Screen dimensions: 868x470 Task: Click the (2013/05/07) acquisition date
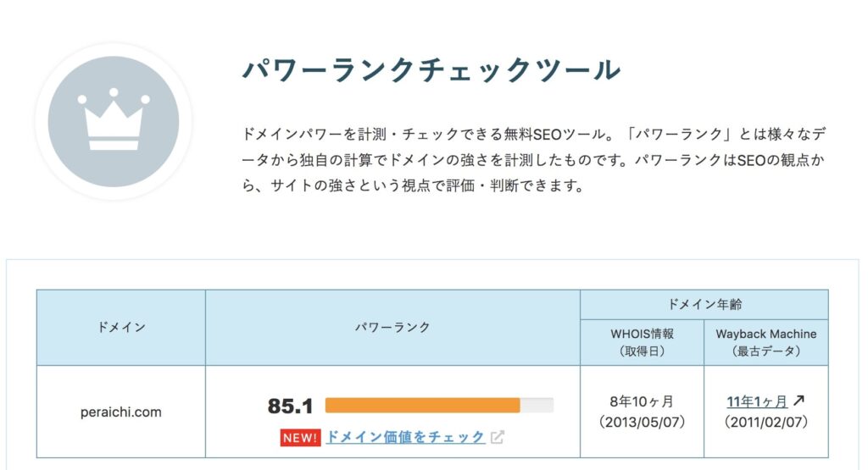pyautogui.click(x=643, y=423)
